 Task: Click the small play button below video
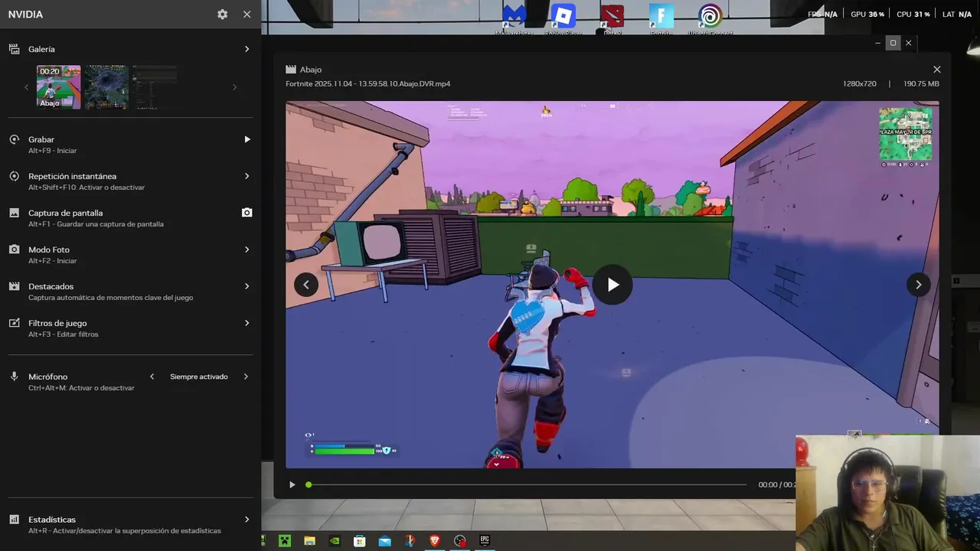tap(292, 484)
